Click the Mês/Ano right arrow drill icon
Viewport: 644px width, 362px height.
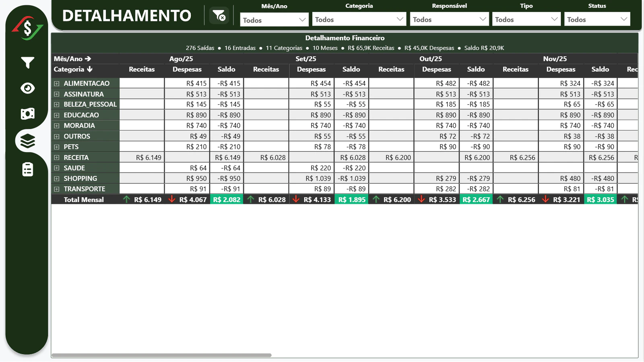[88, 59]
